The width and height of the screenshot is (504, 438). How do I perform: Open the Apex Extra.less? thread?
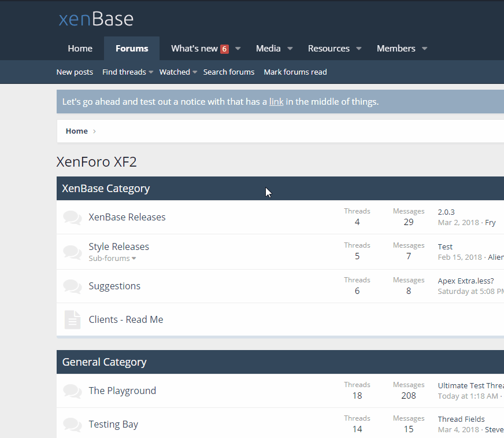coord(466,281)
